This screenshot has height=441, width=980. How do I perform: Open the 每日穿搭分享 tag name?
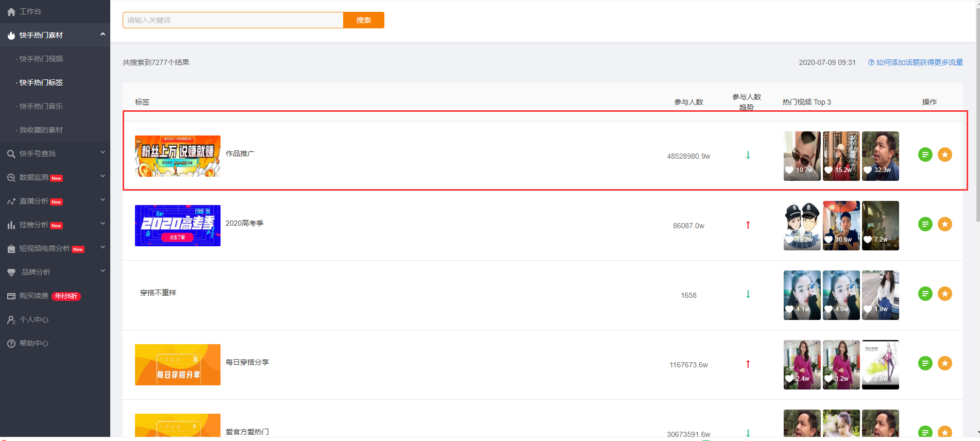pos(247,362)
